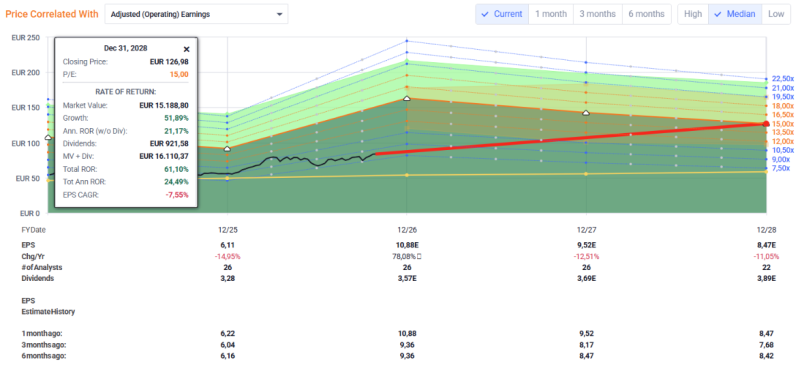Click the Tot Ann ROR 24,49% value
This screenshot has width=800, height=373.
[x=177, y=182]
